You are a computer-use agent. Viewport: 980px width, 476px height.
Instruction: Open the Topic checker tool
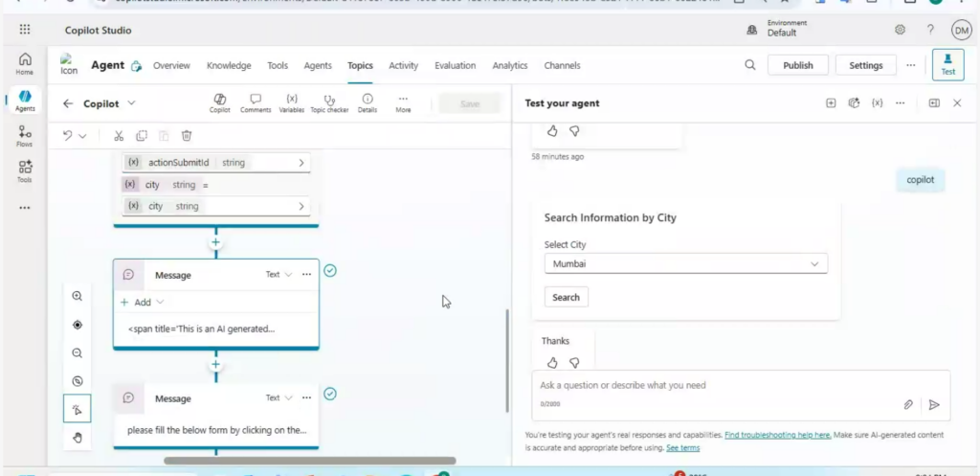[x=329, y=102]
